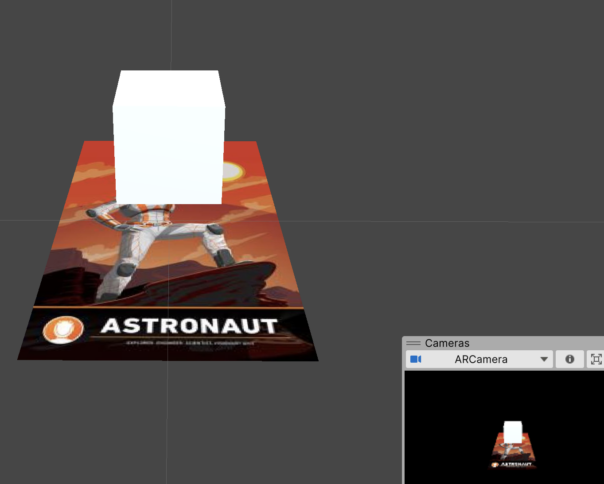Click the small cube in camera preview
Image resolution: width=604 pixels, height=484 pixels.
(x=512, y=431)
